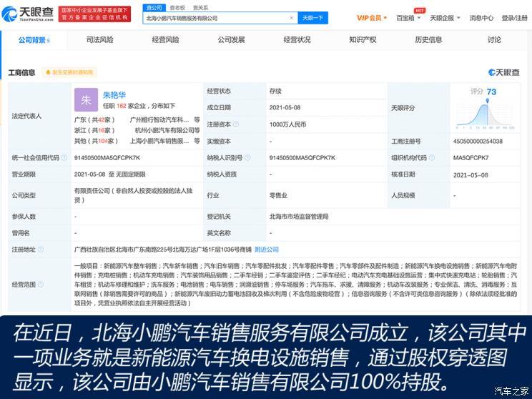Clear the search box text
The width and height of the screenshot is (532, 399).
click(291, 18)
